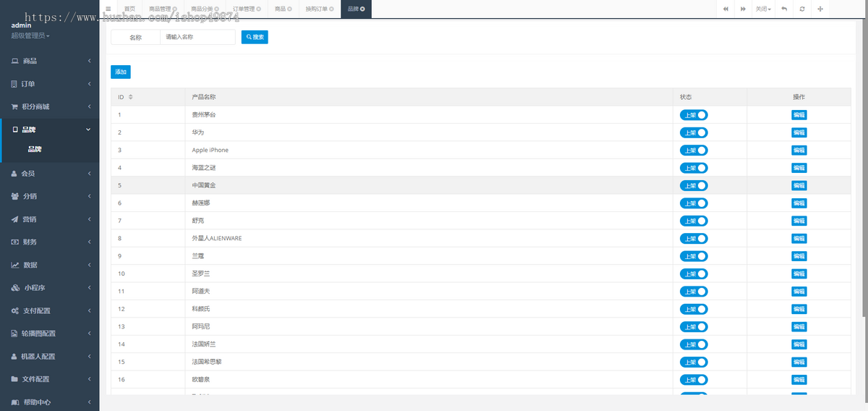The width and height of the screenshot is (868, 411).
Task: Click the page vertical scrollbar
Action: [865, 166]
